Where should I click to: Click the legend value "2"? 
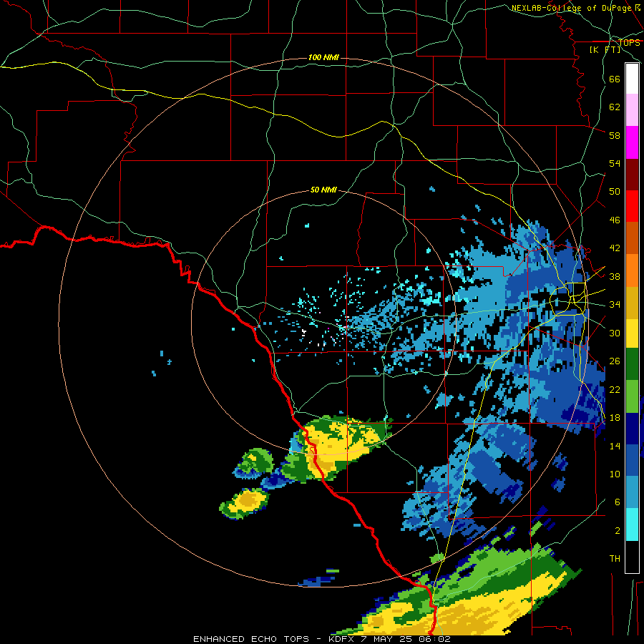coord(618,531)
